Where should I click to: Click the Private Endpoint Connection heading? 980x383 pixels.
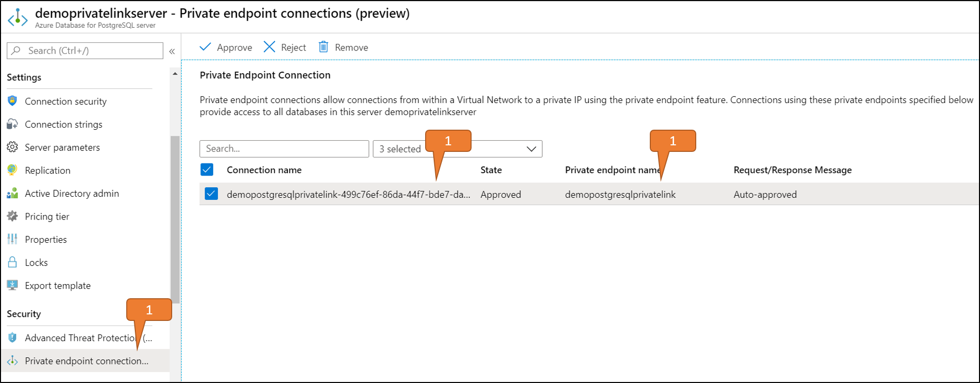pos(265,75)
